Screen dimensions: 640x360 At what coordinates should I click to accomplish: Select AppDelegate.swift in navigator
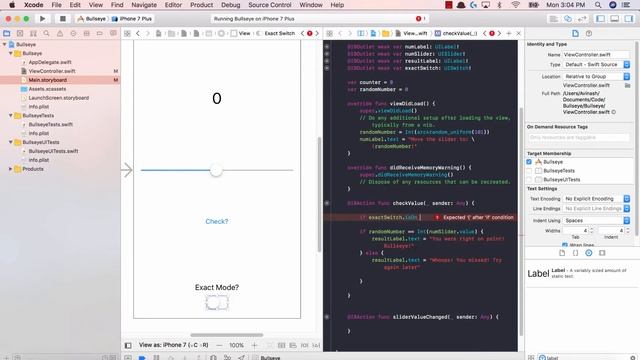click(x=50, y=62)
